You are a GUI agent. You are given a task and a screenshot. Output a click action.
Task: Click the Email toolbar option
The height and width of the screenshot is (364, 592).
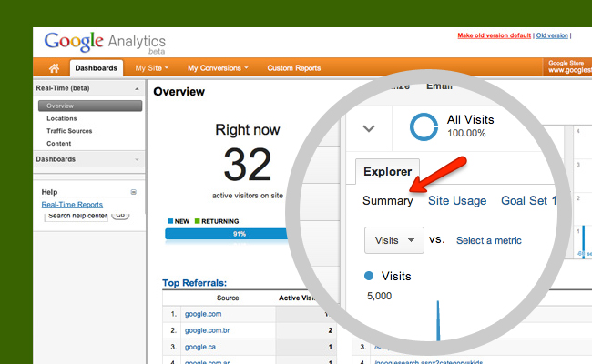click(x=439, y=86)
